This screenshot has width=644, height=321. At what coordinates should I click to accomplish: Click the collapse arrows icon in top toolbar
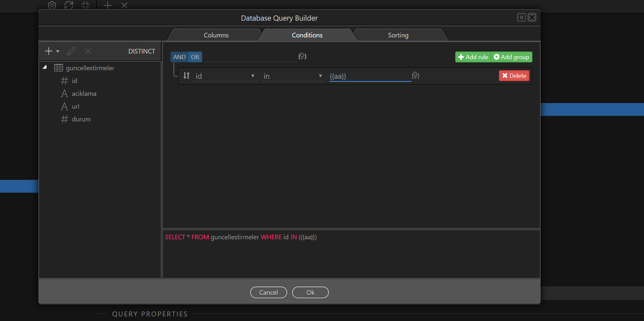tap(85, 5)
